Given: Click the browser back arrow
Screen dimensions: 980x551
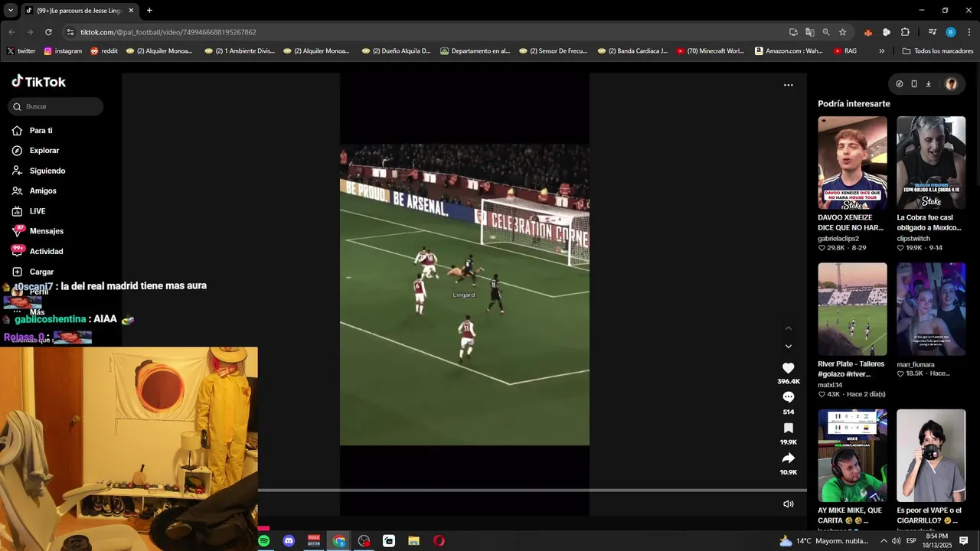Looking at the screenshot, I should pyautogui.click(x=11, y=32).
